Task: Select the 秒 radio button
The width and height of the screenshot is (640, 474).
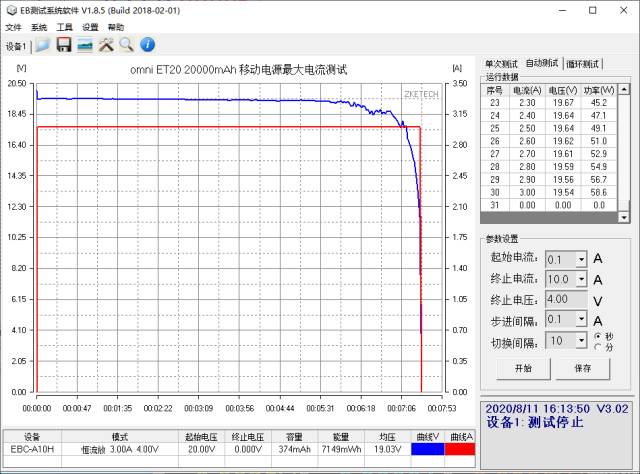Action: pos(598,336)
